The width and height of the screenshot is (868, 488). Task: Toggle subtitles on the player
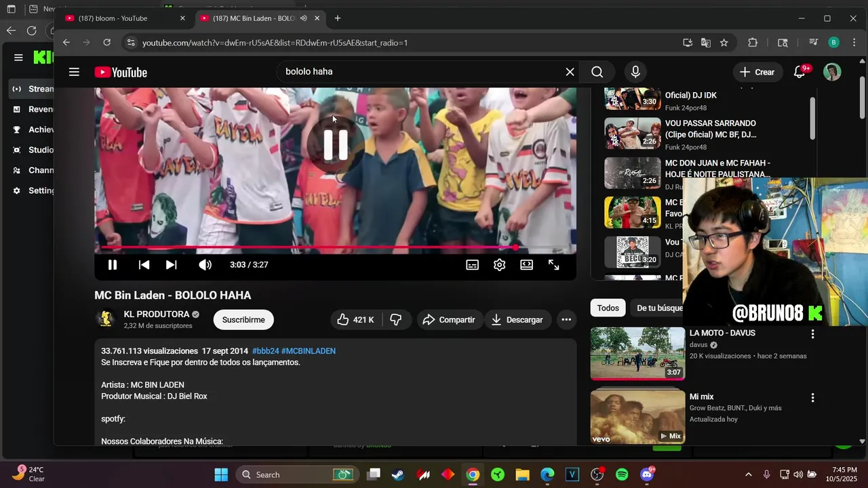pyautogui.click(x=473, y=265)
